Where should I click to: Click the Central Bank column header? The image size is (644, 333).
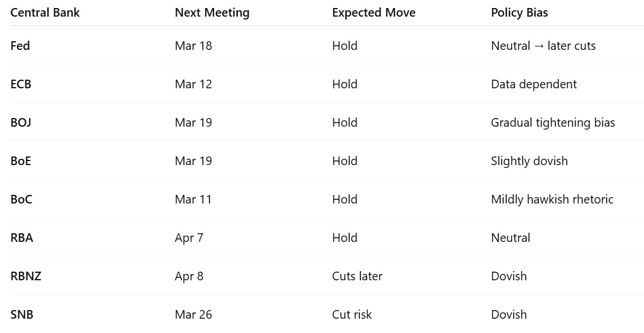pyautogui.click(x=45, y=13)
